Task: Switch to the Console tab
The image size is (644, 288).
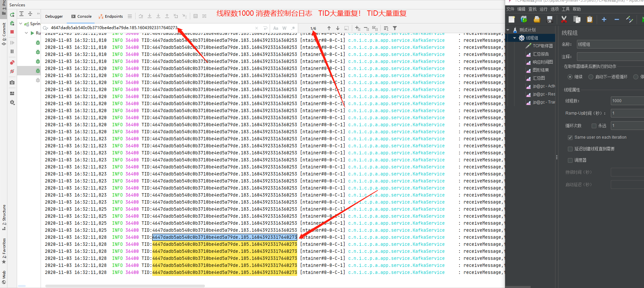Action: pos(81,16)
